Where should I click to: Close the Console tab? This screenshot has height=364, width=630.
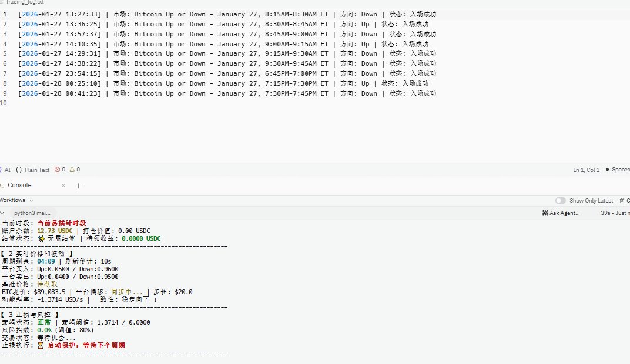63,186
